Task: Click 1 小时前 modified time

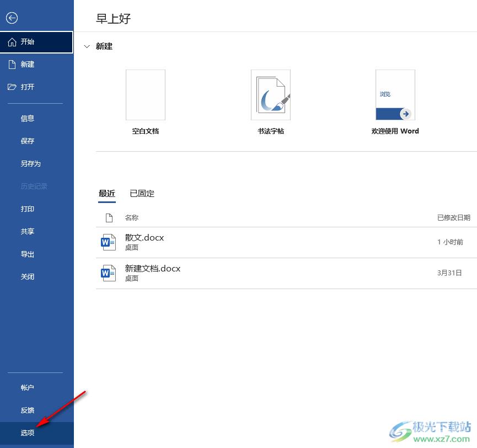Action: tap(450, 242)
